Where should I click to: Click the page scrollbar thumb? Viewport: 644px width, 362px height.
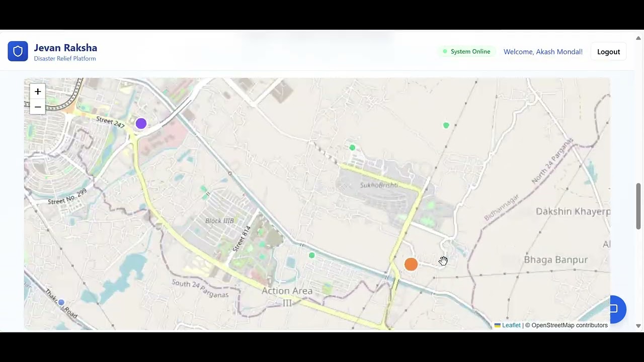[638, 206]
